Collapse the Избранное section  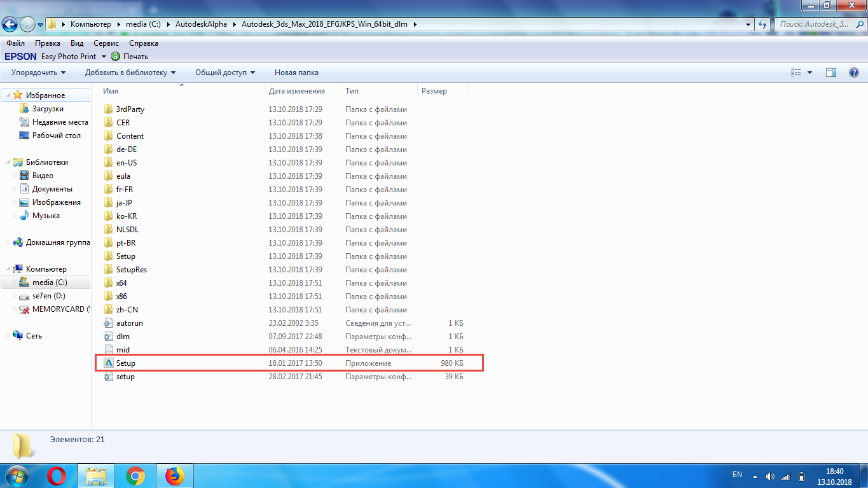(x=8, y=95)
